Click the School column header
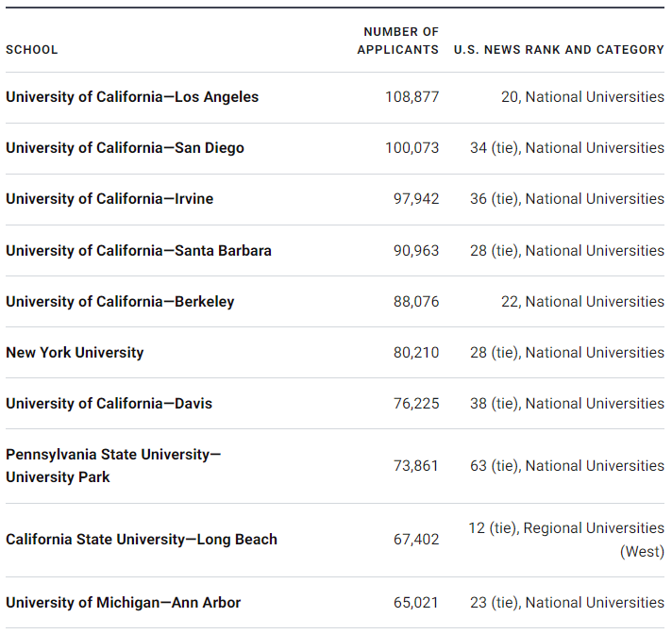The height and width of the screenshot is (634, 672). (32, 50)
